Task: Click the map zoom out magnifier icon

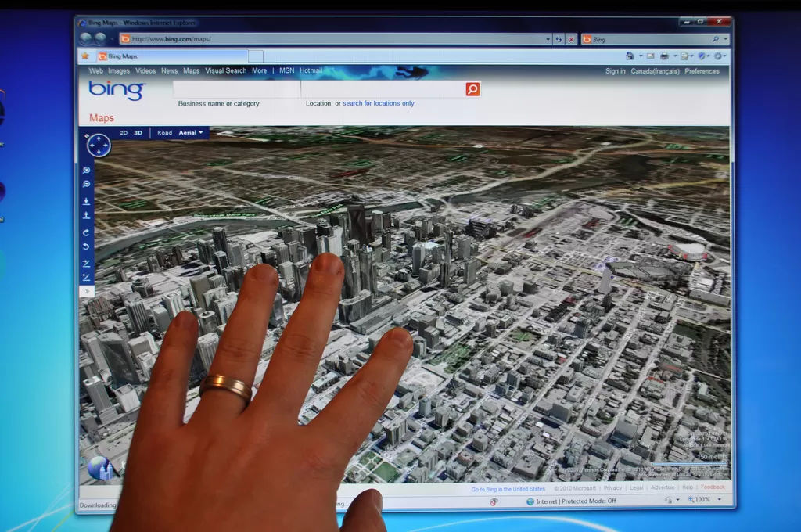Action: pos(86,184)
